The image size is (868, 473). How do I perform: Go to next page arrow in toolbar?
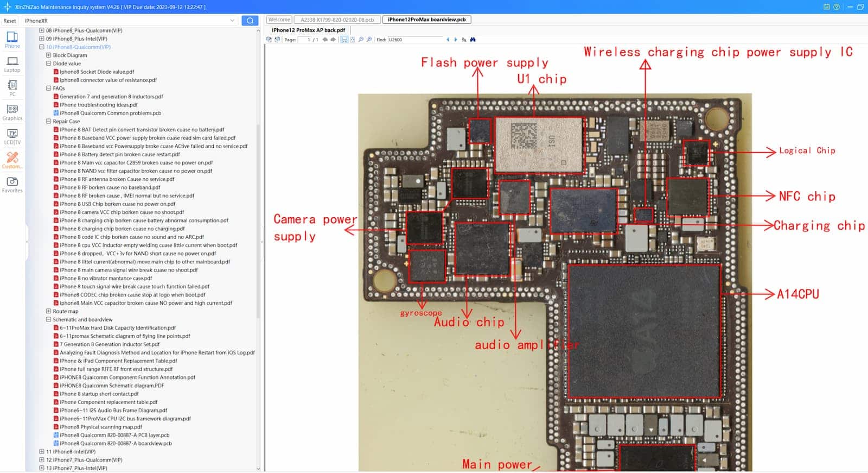333,40
